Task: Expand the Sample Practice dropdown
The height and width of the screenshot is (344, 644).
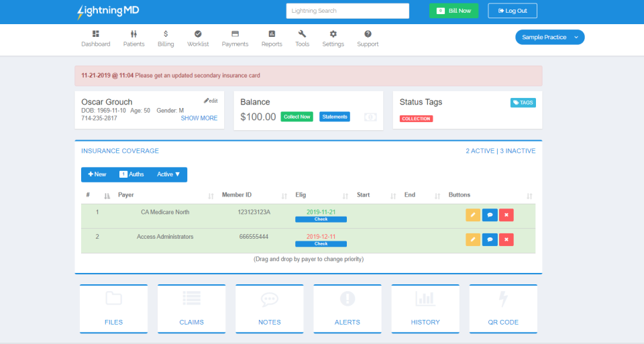Action: point(550,37)
